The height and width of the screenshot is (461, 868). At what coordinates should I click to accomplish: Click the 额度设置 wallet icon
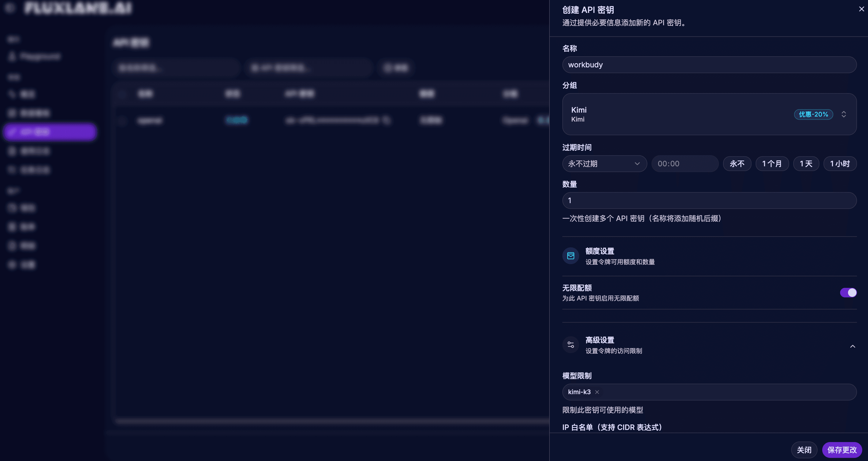point(571,256)
